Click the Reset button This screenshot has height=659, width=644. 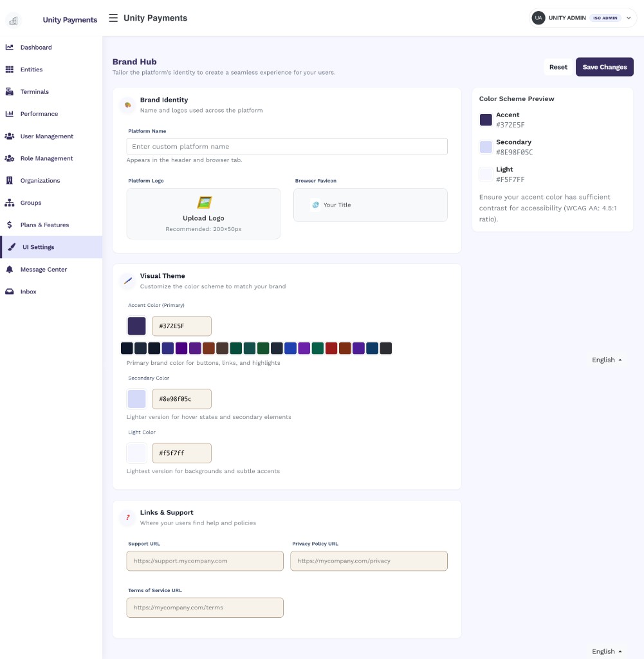pyautogui.click(x=558, y=67)
